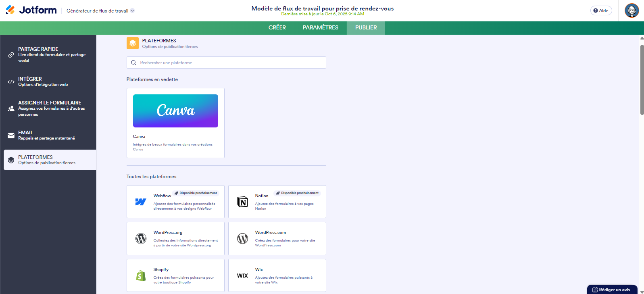644x294 pixels.
Task: Open the Webflow platform card
Action: (x=175, y=202)
